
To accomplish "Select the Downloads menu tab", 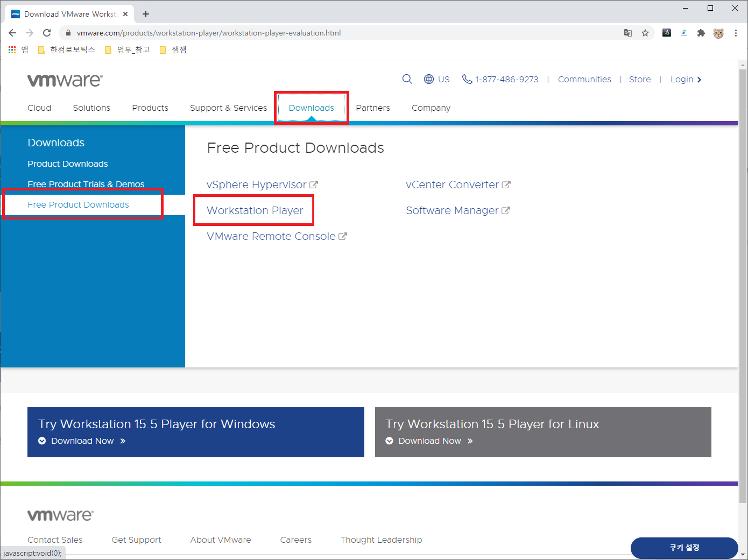I will pos(312,108).
